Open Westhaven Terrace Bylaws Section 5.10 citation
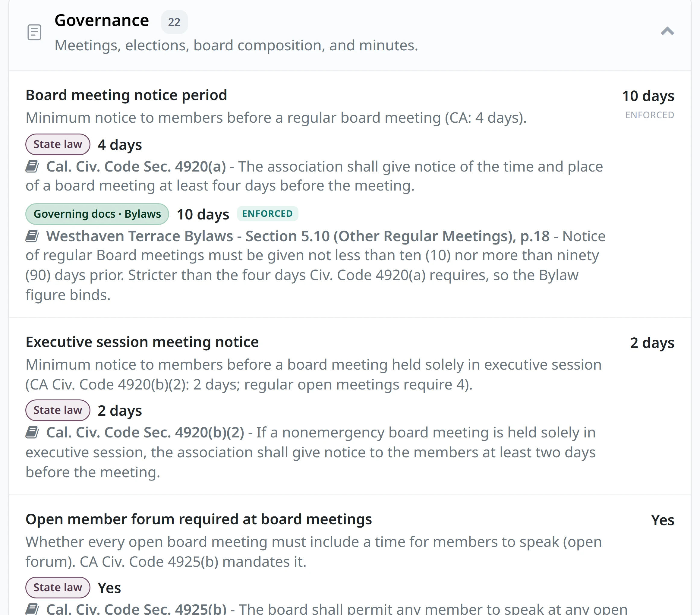Image resolution: width=700 pixels, height=615 pixels. tap(298, 236)
